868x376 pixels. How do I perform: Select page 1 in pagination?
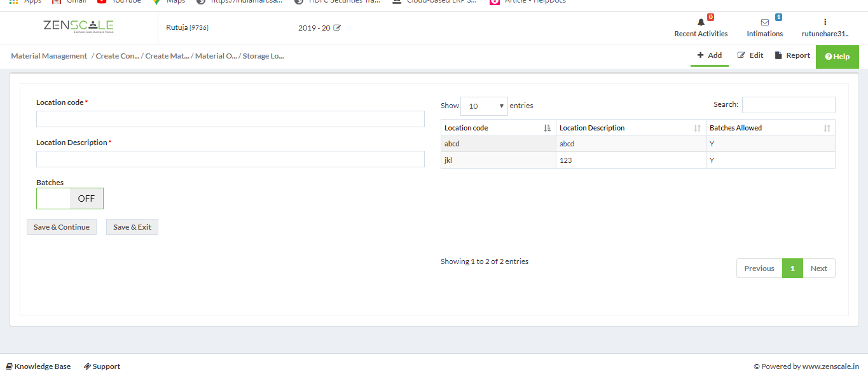(792, 268)
